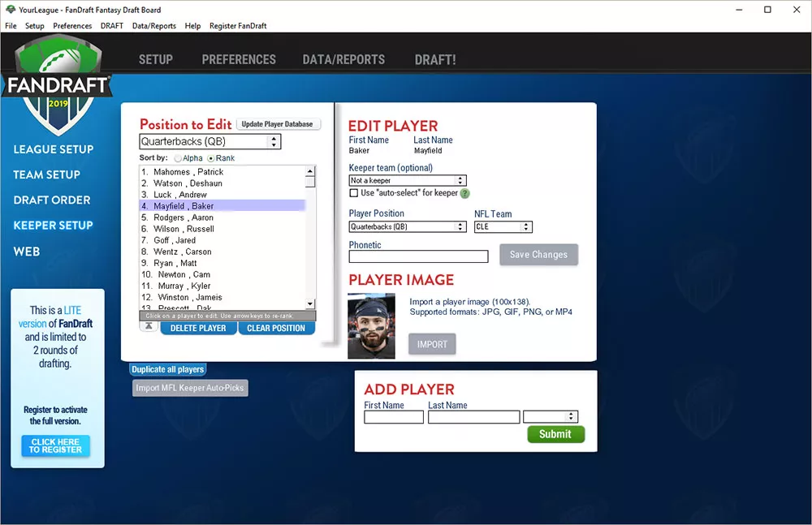This screenshot has height=525, width=812.
Task: Click the Save Changes button
Action: tap(538, 254)
